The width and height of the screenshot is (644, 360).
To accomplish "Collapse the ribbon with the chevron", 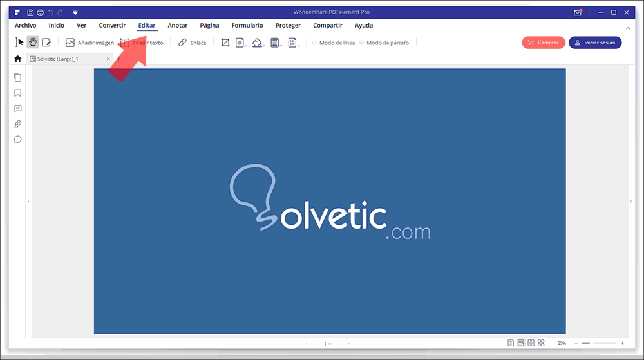I will coord(628,28).
